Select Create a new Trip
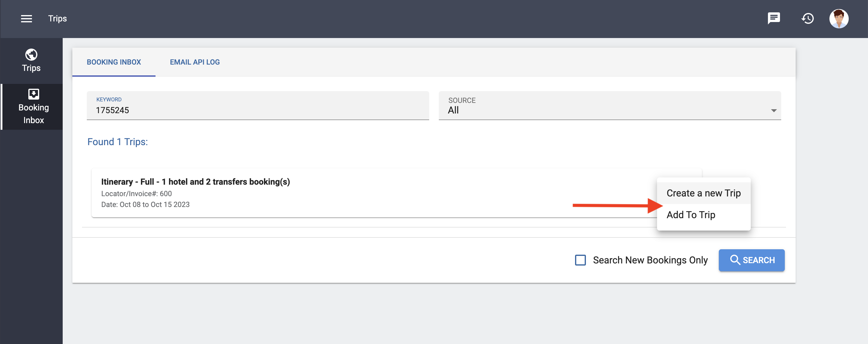Image resolution: width=868 pixels, height=344 pixels. click(x=703, y=193)
